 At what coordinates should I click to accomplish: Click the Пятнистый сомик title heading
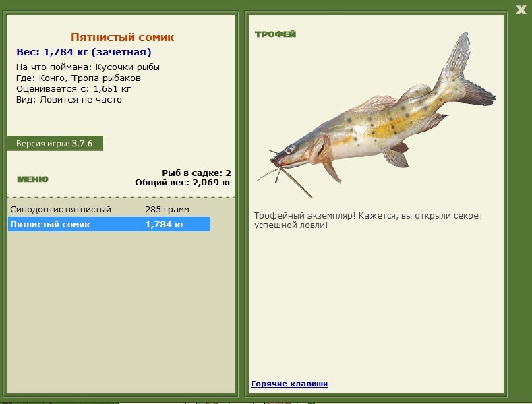[123, 37]
